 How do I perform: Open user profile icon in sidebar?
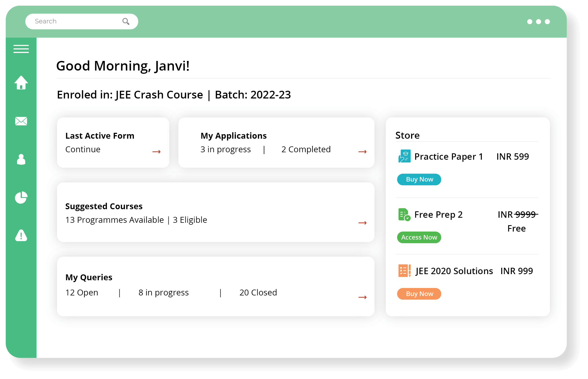pos(21,159)
